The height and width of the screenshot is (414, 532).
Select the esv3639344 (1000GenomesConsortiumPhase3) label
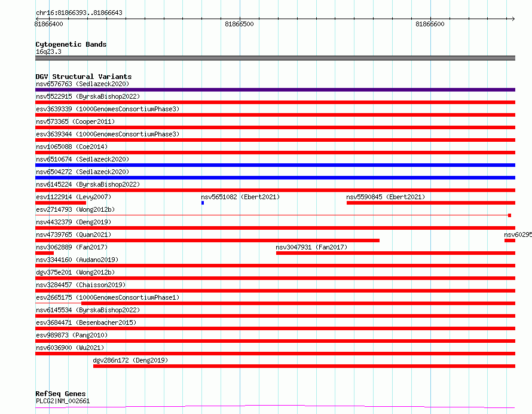coord(108,134)
